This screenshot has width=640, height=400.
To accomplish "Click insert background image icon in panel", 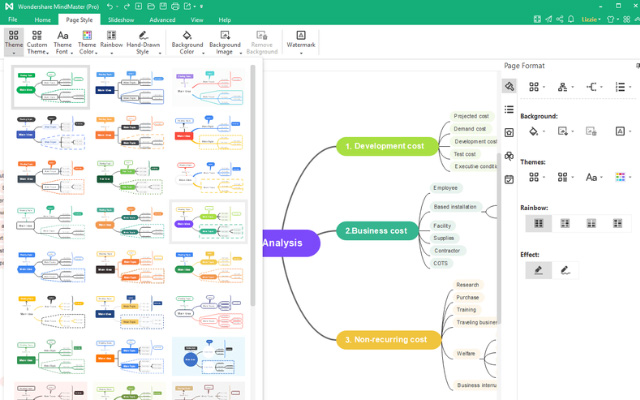I will pos(562,131).
